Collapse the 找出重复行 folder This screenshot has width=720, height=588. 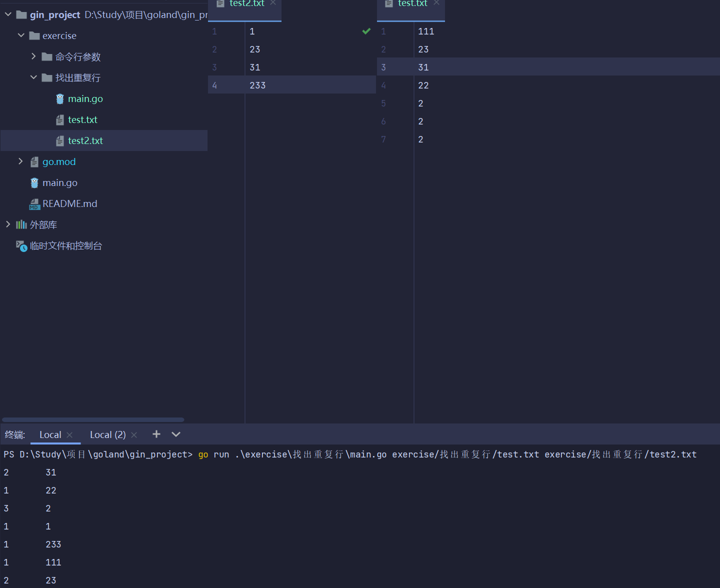[x=33, y=77]
